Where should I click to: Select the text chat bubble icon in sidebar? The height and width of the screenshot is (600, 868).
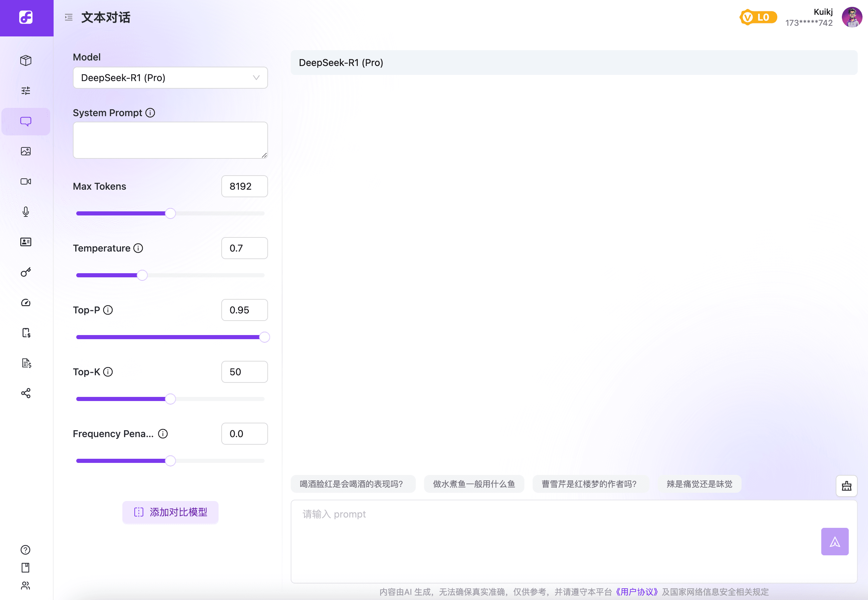tap(25, 121)
